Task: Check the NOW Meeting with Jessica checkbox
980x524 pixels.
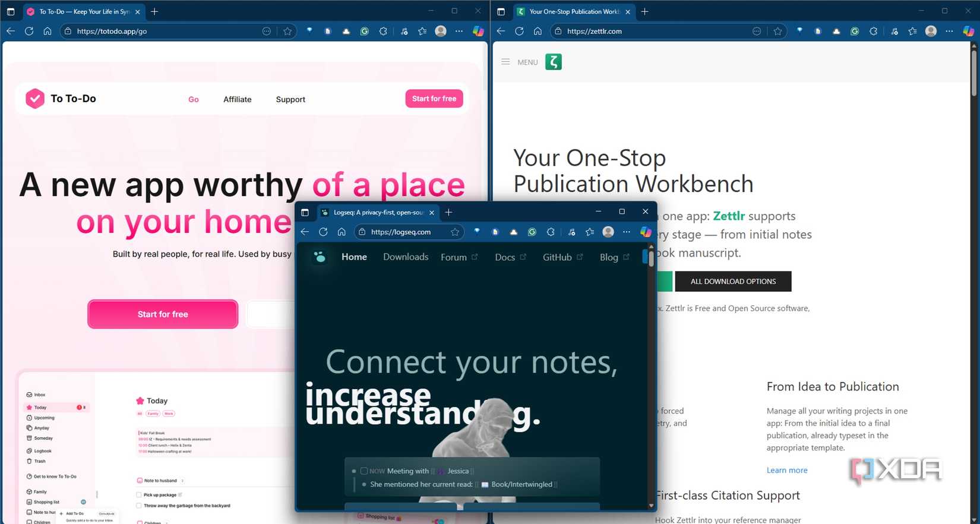Action: (x=364, y=471)
